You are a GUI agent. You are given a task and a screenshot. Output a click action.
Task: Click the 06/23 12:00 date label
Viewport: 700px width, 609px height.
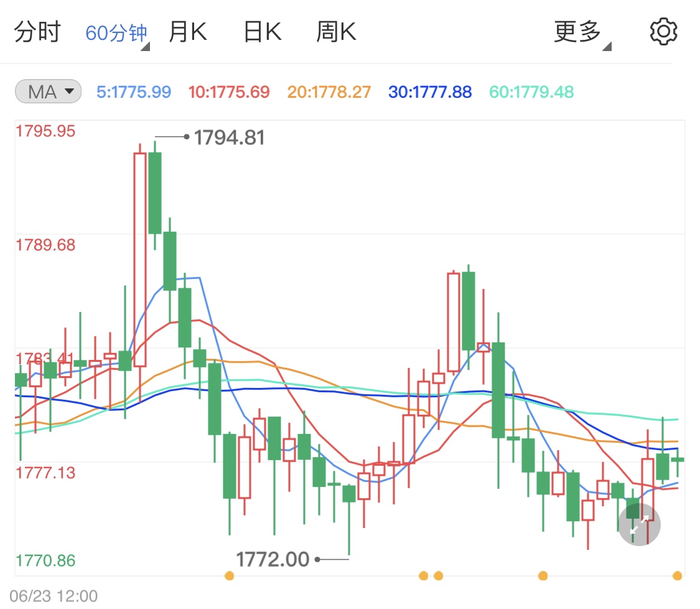54,596
